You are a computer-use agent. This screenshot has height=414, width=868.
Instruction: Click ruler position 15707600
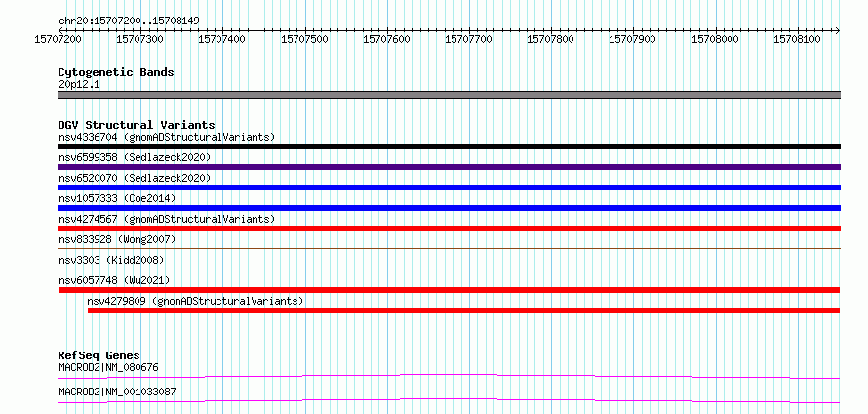(387, 39)
